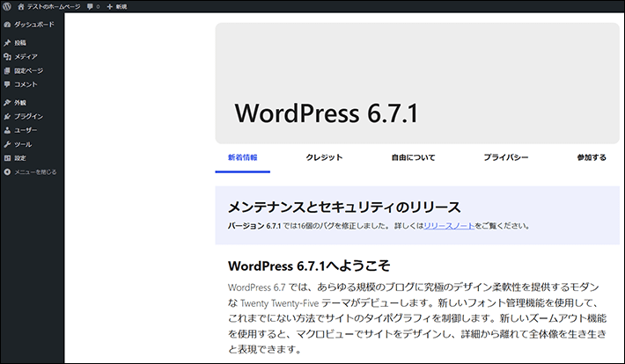Screen dimensions: 625x364
Task: Click the comment count 0 in admin bar
Action: 98,7
